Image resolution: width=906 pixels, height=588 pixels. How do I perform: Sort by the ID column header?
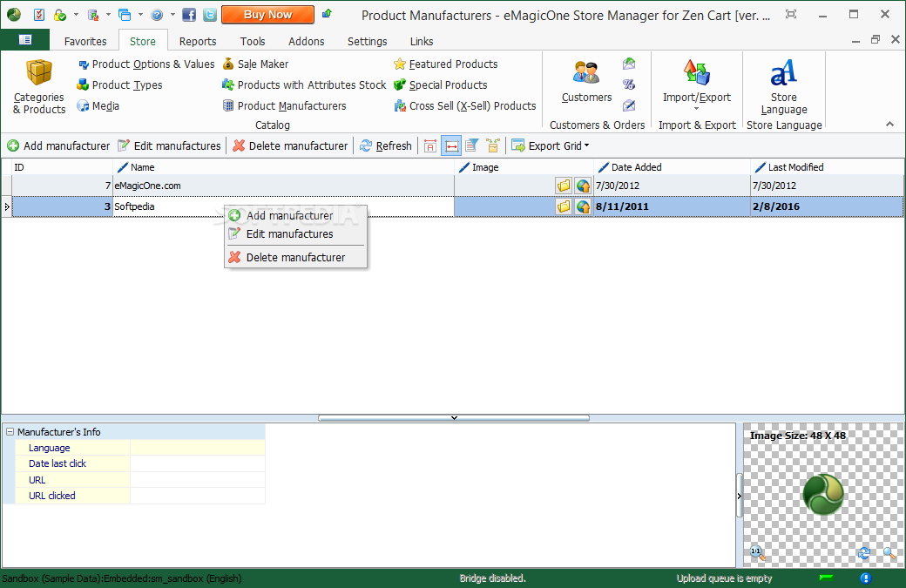(62, 167)
